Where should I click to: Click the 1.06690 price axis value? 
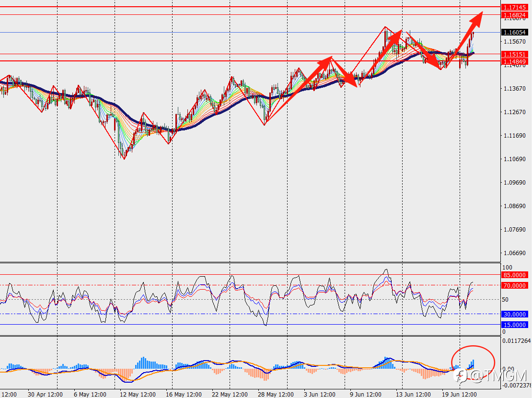(515, 253)
